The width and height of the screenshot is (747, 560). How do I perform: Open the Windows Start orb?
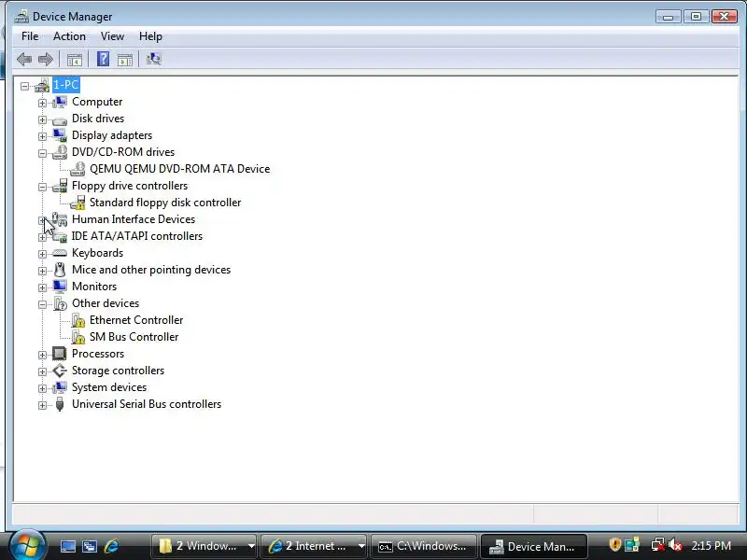[x=27, y=545]
